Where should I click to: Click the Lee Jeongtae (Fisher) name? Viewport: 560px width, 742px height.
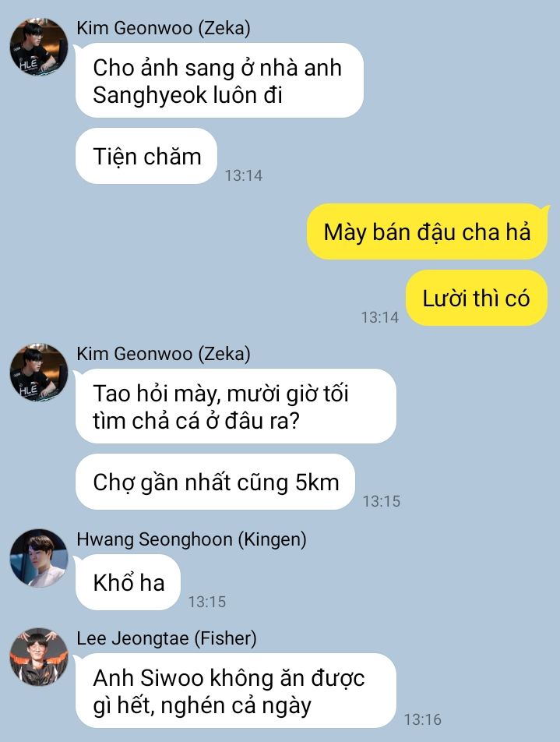pyautogui.click(x=167, y=638)
